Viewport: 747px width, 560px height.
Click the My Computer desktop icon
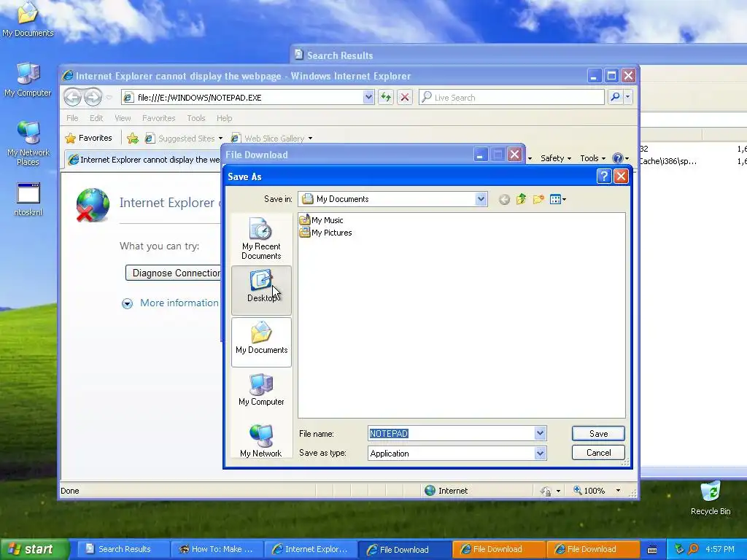[28, 79]
